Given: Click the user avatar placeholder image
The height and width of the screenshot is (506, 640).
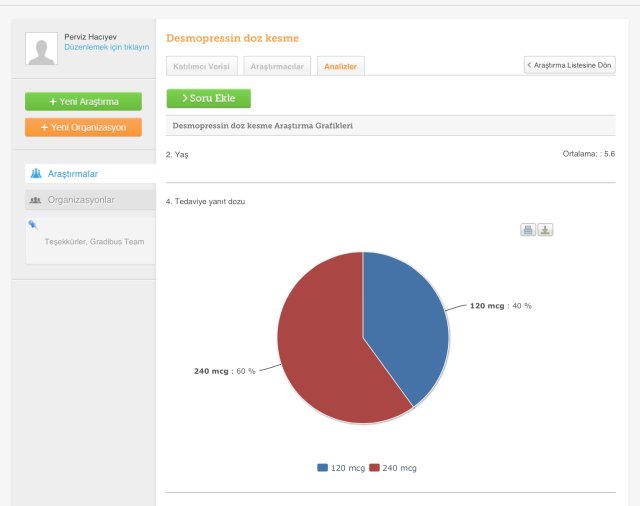Looking at the screenshot, I should [41, 48].
